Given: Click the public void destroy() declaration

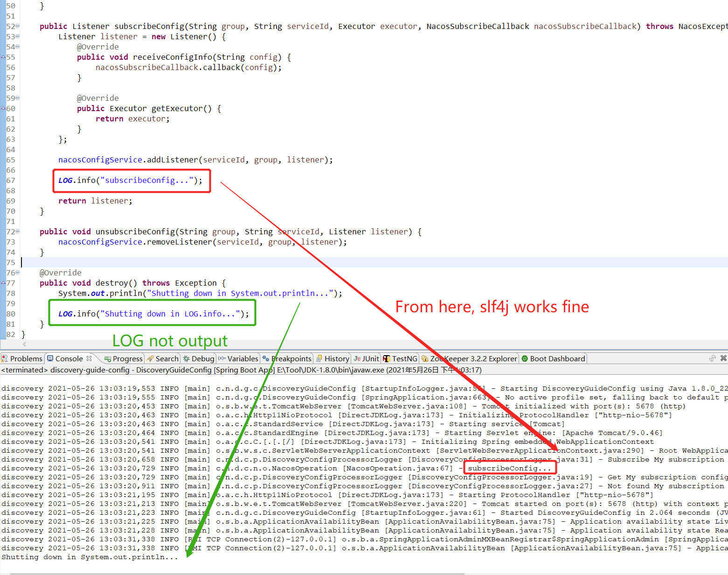Looking at the screenshot, I should pyautogui.click(x=132, y=283).
